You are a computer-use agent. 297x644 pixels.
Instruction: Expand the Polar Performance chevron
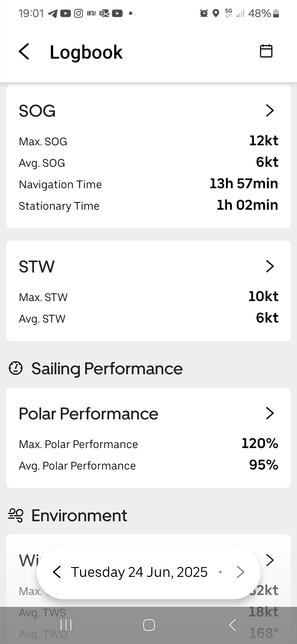click(270, 413)
